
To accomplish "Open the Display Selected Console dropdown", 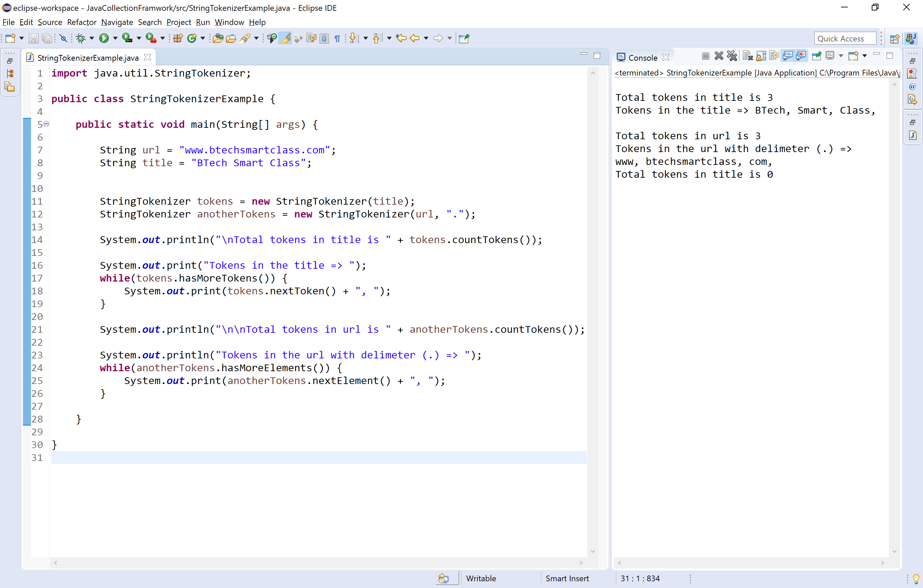I will click(x=841, y=56).
